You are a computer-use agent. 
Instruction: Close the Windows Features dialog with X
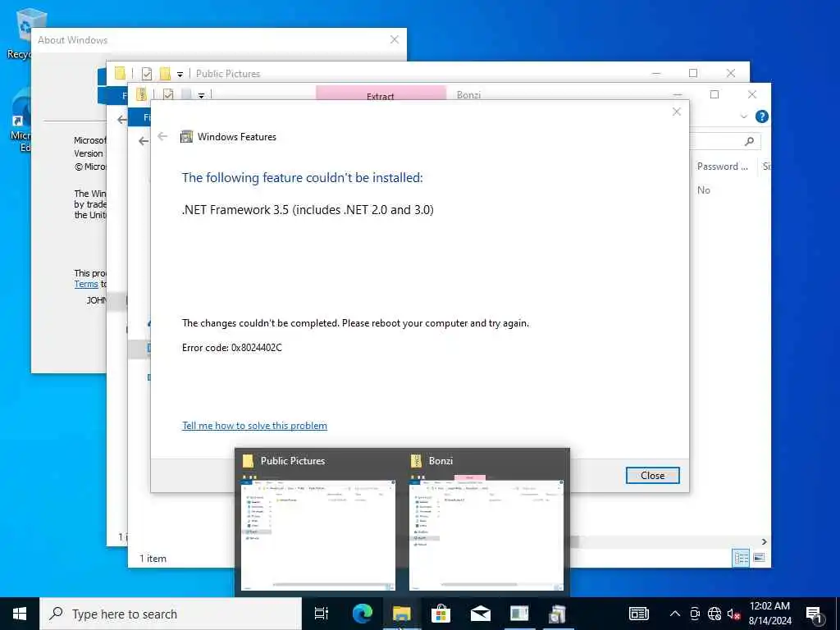click(x=677, y=112)
